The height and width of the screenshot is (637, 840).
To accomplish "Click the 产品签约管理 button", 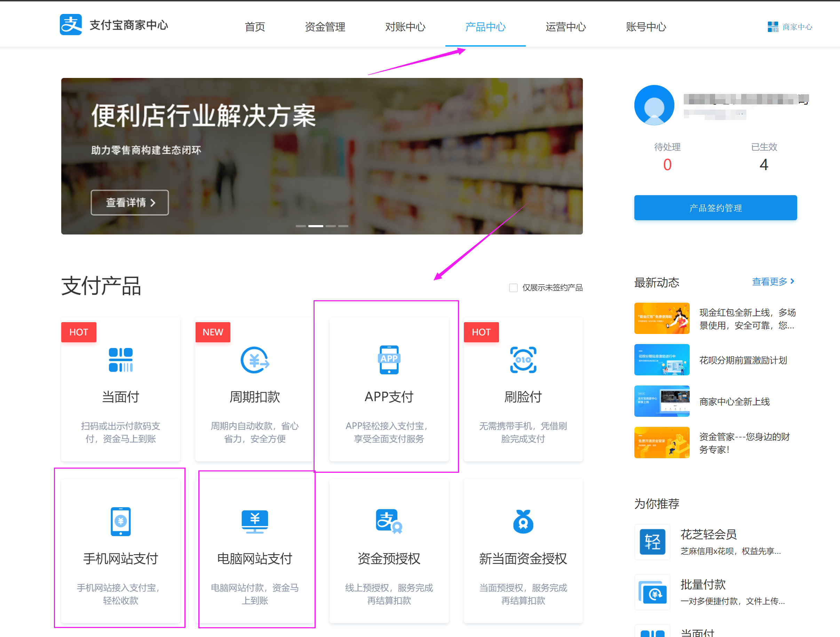I will pos(715,208).
